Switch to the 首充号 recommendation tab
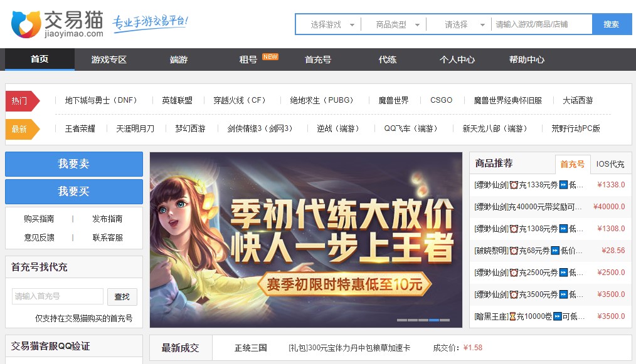This screenshot has height=364, width=636. coord(572,164)
